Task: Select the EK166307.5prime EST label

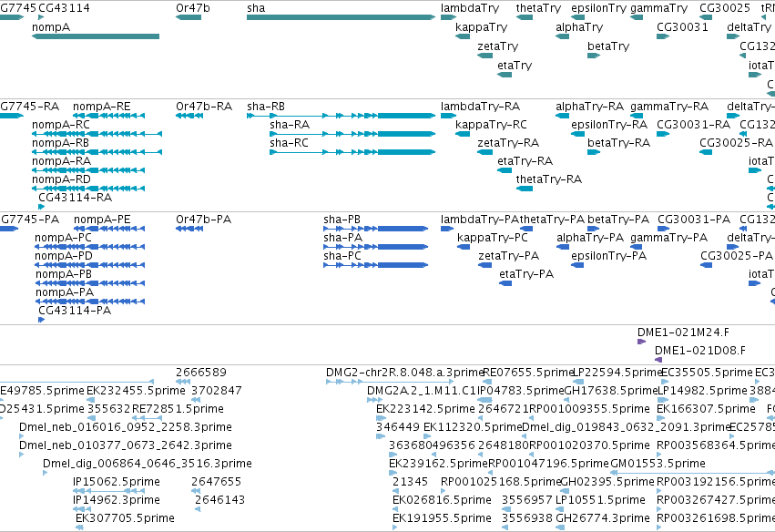Action: point(706,409)
